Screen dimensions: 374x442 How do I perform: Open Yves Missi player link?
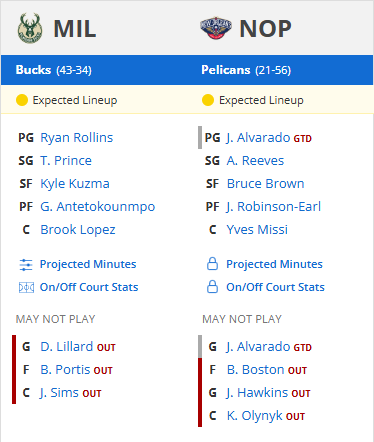pyautogui.click(x=257, y=230)
